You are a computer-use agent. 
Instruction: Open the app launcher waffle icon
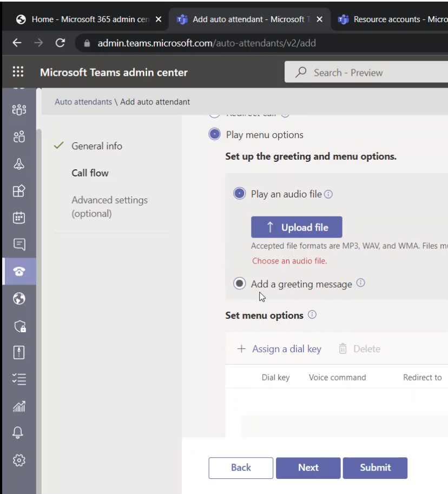click(18, 73)
